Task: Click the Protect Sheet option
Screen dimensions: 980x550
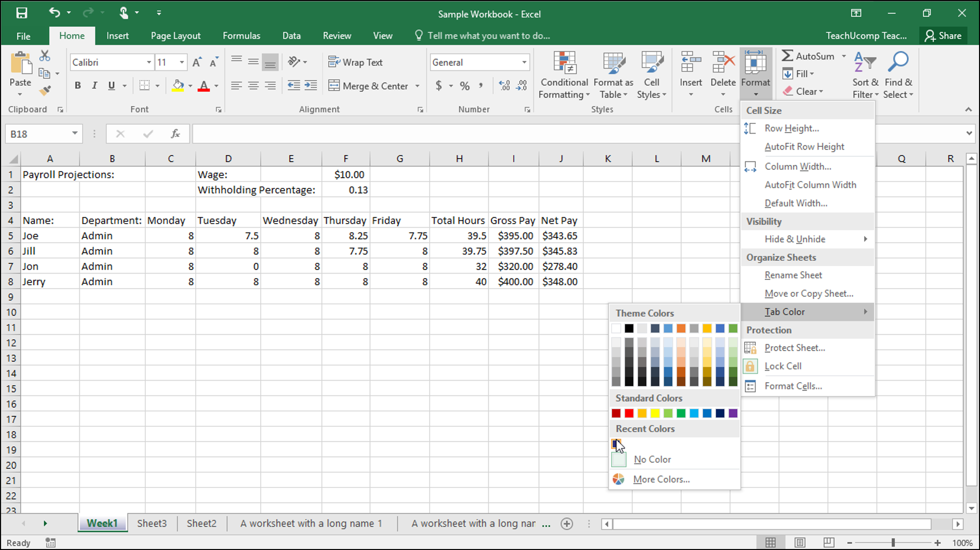Action: [x=795, y=347]
